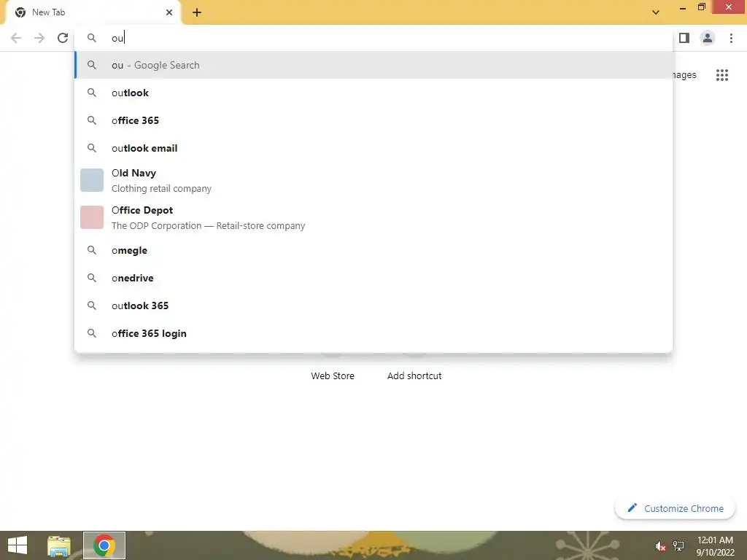The image size is (747, 560).
Task: Open File Explorer from the taskbar
Action: (59, 545)
